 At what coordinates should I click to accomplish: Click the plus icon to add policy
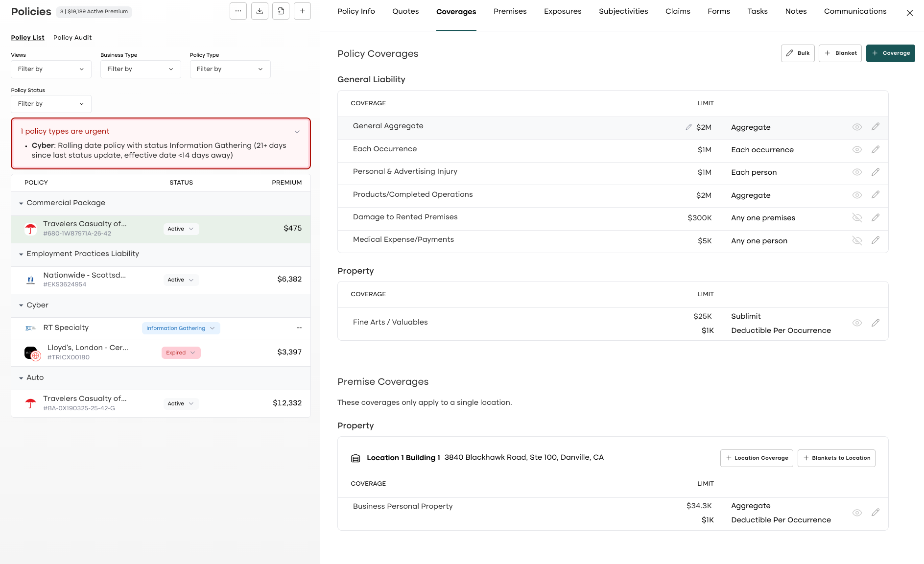(302, 11)
